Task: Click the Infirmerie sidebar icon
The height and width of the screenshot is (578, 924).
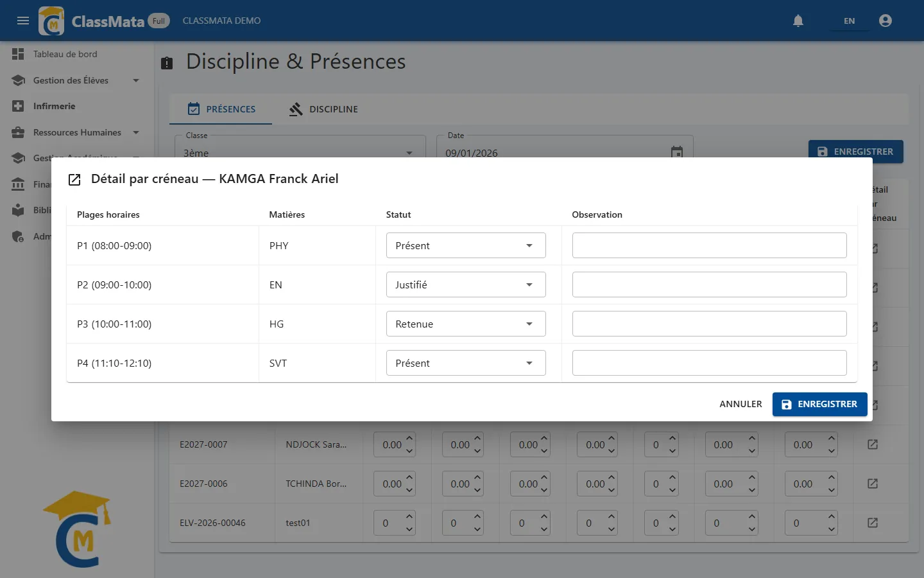Action: point(18,106)
